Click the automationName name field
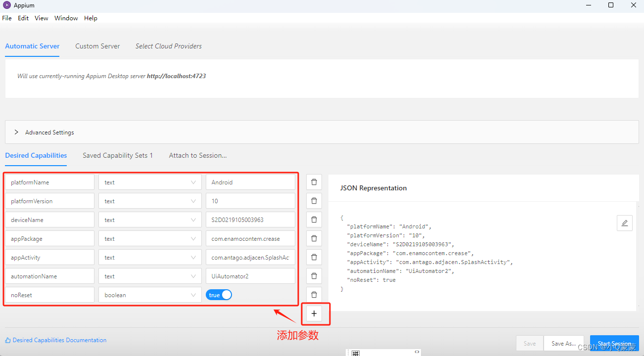 (49, 276)
